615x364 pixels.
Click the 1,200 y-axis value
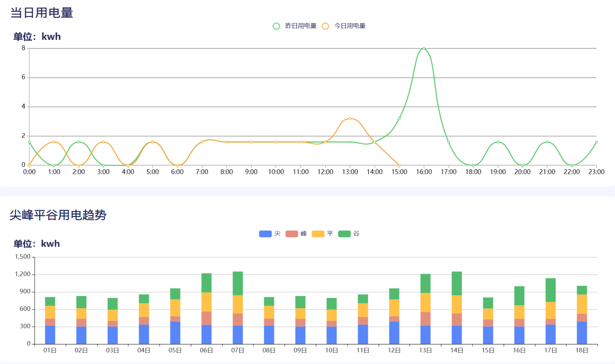pyautogui.click(x=23, y=274)
